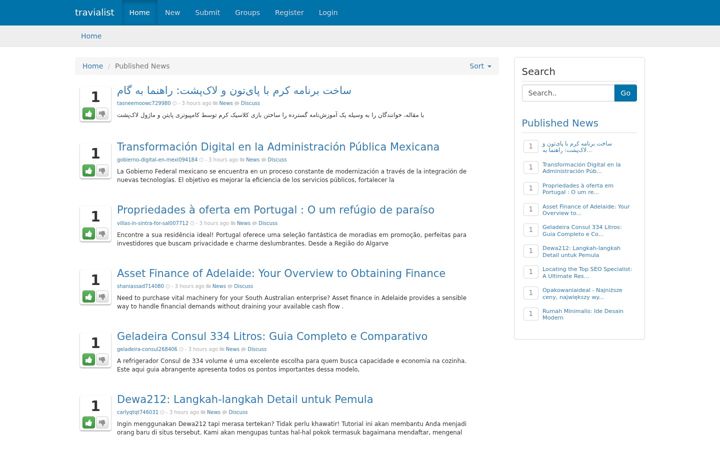The height and width of the screenshot is (450, 720).
Task: Open author shaniassad714080 profile
Action: pos(140,286)
